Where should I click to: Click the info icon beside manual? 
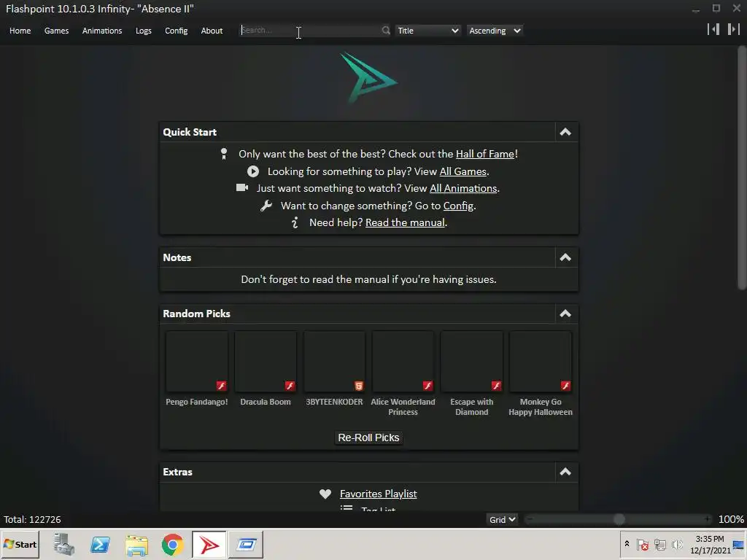(295, 222)
